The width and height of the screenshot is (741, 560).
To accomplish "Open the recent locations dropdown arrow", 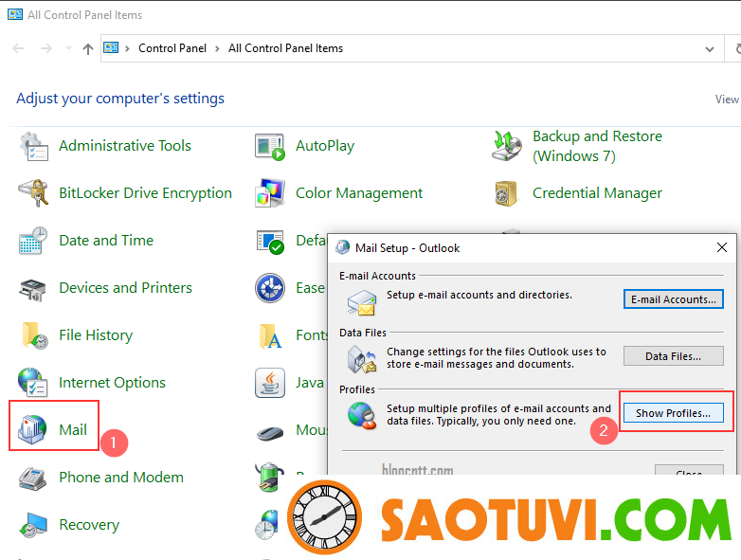I will point(69,48).
